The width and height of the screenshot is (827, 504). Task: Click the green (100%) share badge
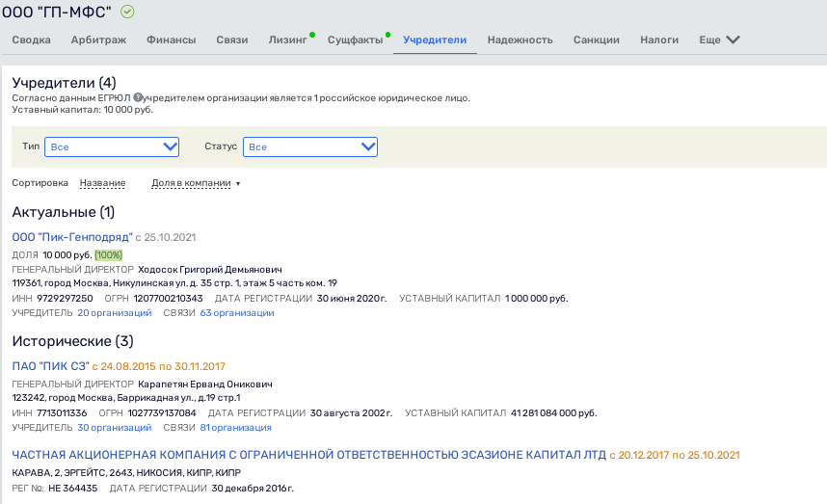pos(108,255)
